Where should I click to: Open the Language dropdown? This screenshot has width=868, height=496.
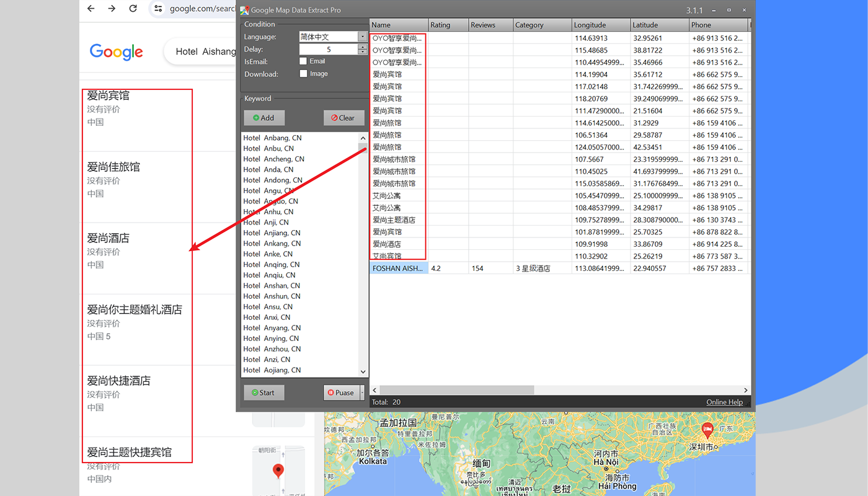(362, 37)
